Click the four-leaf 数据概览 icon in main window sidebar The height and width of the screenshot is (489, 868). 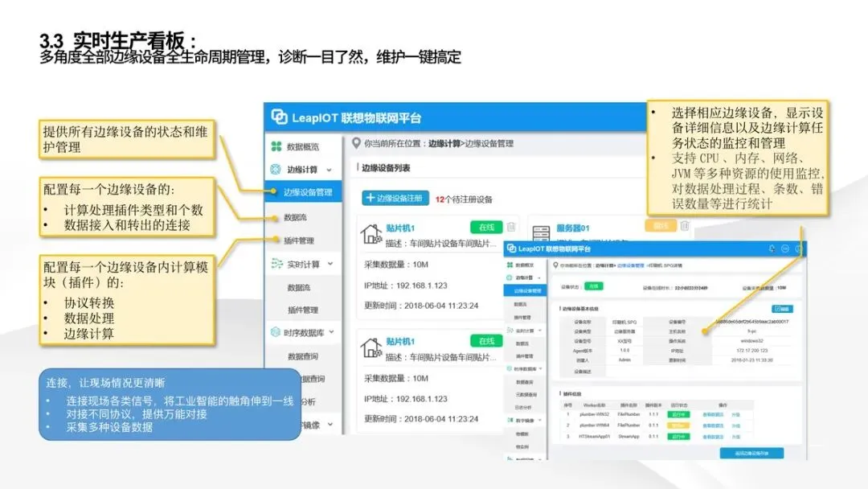(x=276, y=146)
